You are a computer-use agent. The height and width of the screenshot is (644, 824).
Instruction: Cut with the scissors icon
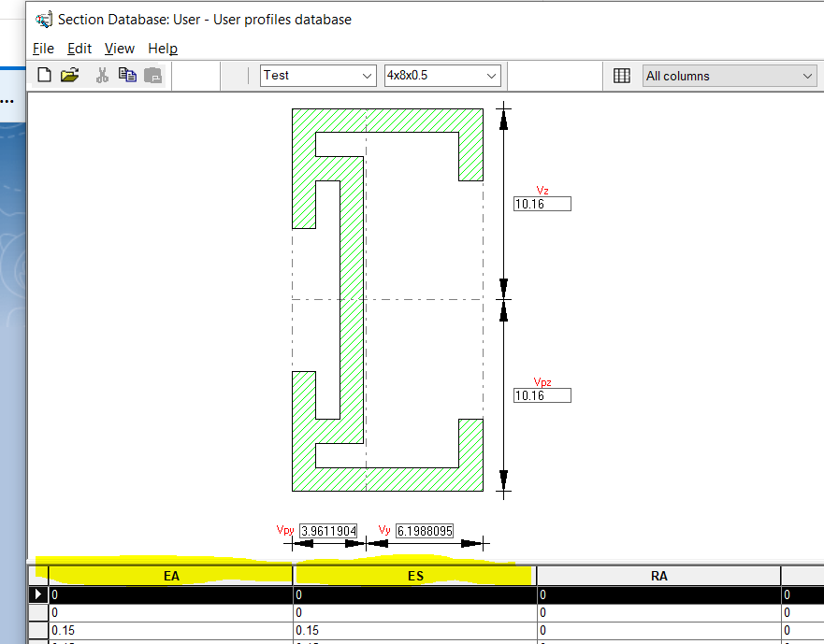pos(102,75)
